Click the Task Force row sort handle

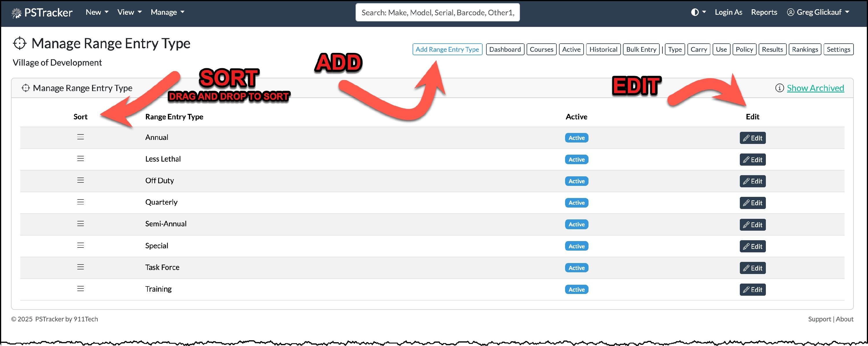(x=80, y=267)
